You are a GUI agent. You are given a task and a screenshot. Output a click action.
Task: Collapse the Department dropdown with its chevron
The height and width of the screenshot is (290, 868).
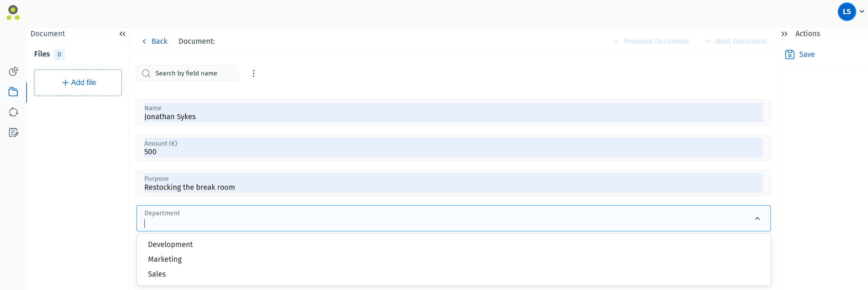coord(757,218)
